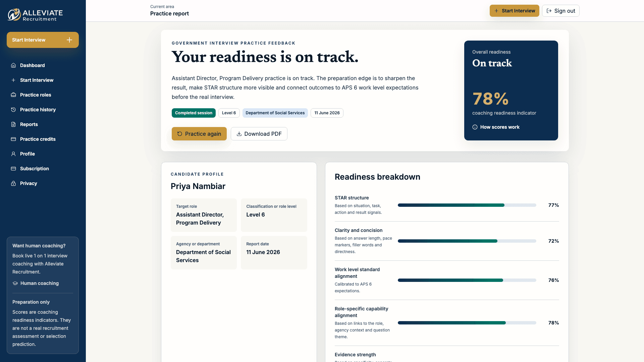This screenshot has height=362, width=644.
Task: Click the Report date card
Action: tap(274, 253)
